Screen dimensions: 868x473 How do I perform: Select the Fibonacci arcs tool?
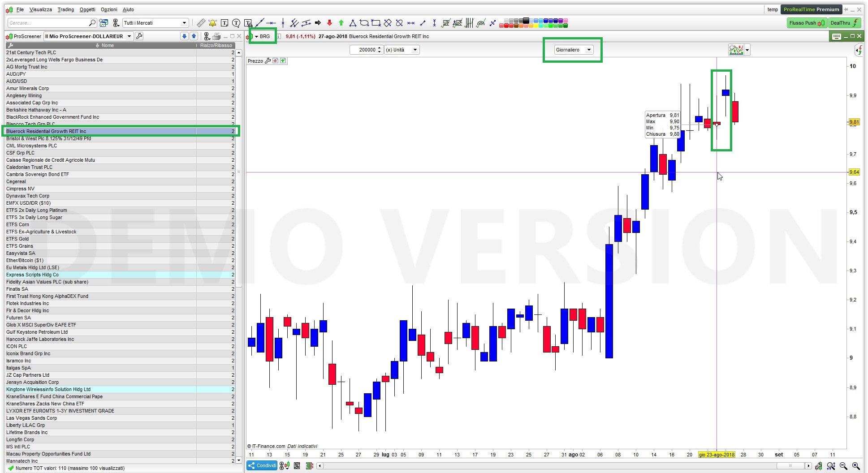point(481,23)
